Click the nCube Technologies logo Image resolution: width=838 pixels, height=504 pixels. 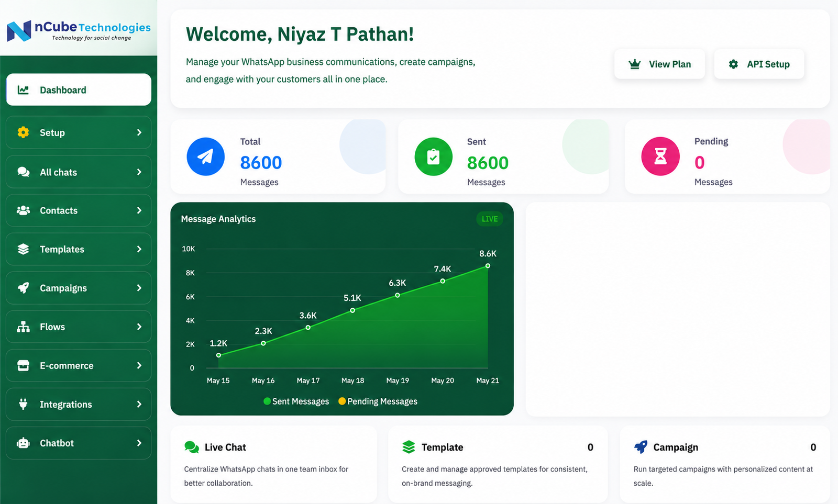click(x=79, y=31)
